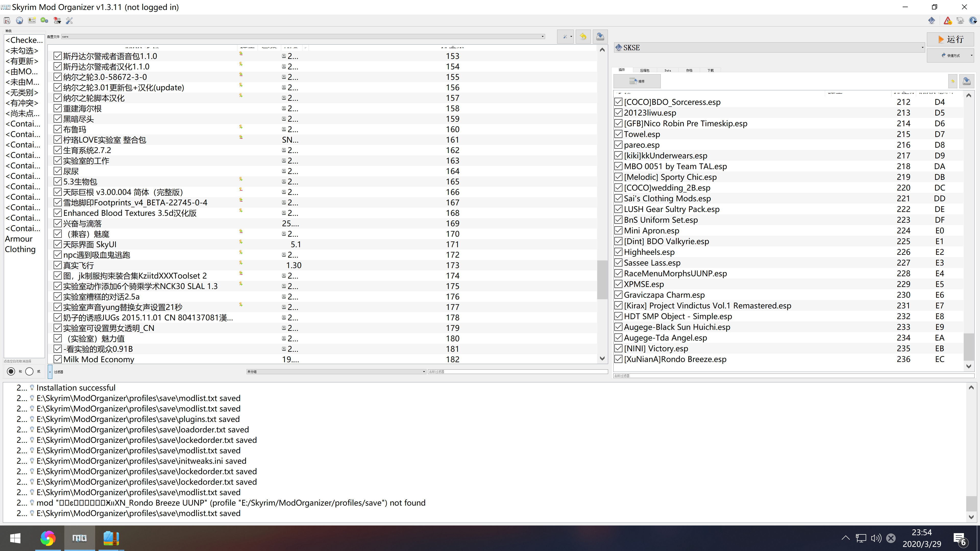
Task: Uncheck XPMSE.esp plugin checkbox
Action: (x=618, y=284)
